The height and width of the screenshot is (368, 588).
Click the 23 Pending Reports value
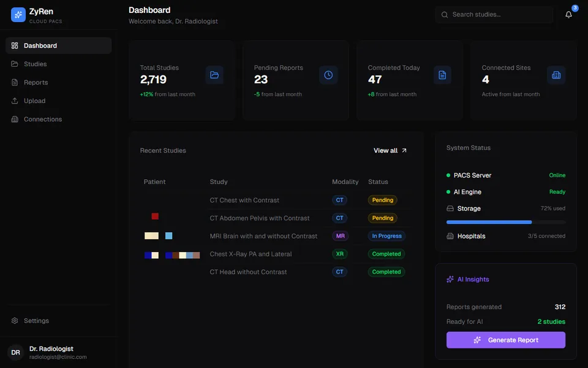(261, 80)
